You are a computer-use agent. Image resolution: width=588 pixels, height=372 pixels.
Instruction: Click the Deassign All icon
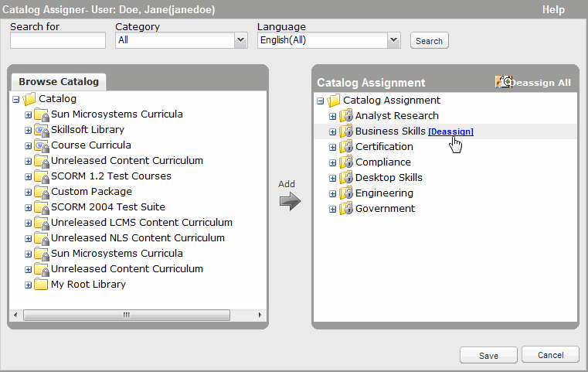pos(503,82)
